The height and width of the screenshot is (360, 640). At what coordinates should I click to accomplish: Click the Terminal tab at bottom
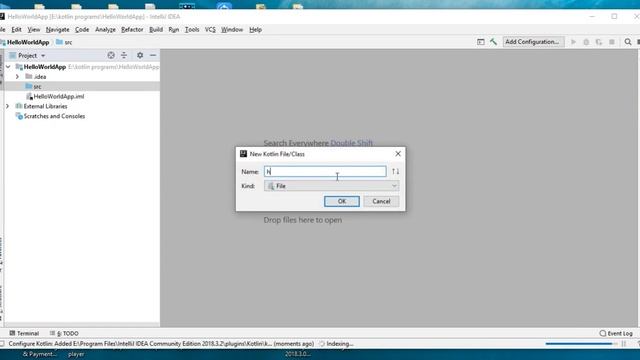click(24, 333)
